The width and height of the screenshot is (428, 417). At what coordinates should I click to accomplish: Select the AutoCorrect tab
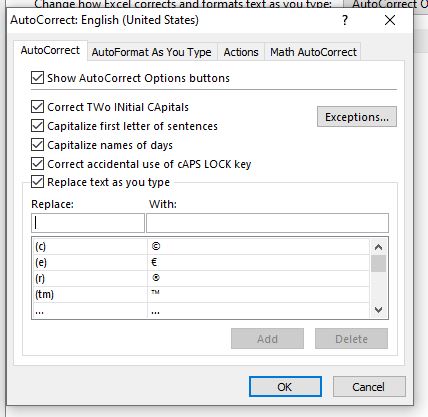pos(50,50)
